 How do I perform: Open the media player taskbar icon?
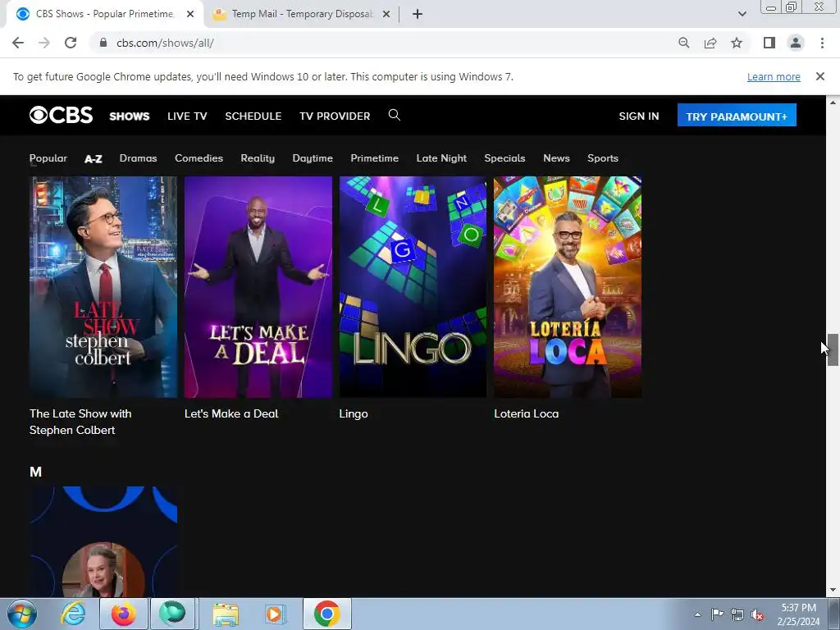276,614
